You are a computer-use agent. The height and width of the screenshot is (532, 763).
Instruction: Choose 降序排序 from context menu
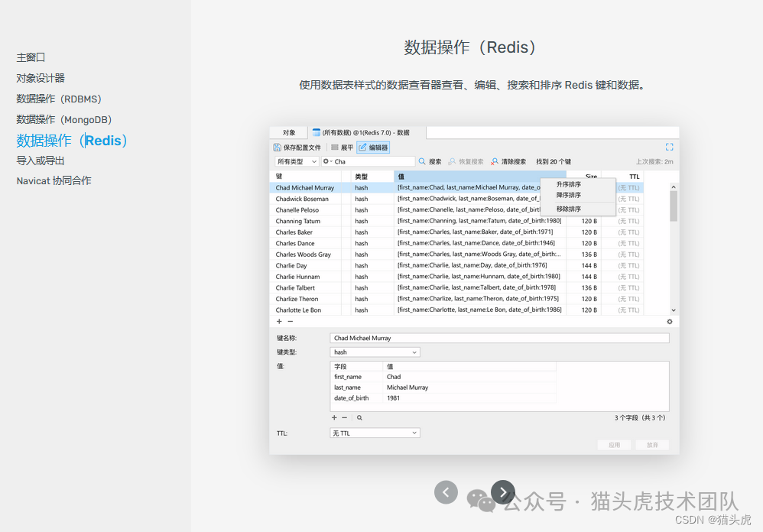coord(568,195)
